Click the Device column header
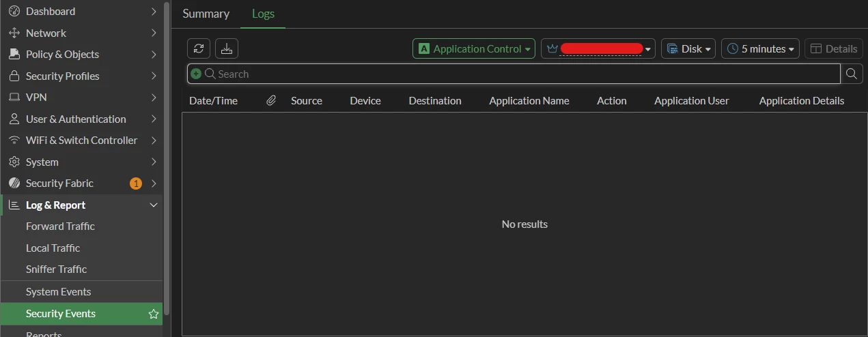868x337 pixels. click(x=365, y=100)
